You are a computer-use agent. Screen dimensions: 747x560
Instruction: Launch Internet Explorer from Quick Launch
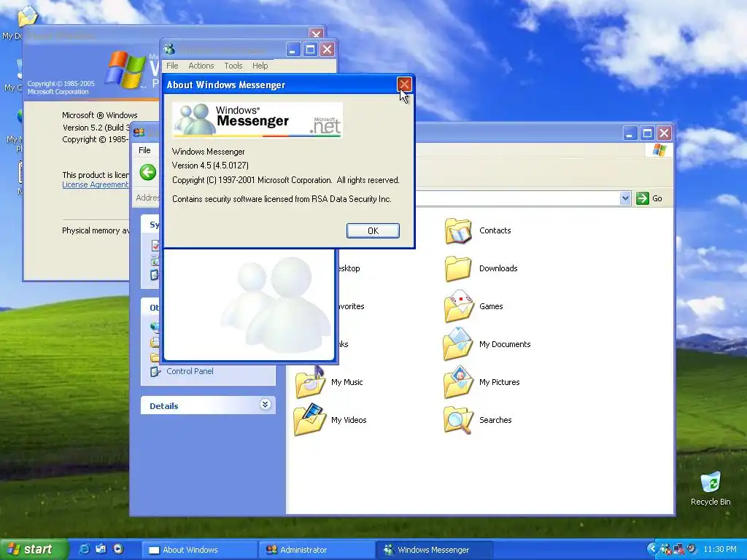click(x=84, y=549)
